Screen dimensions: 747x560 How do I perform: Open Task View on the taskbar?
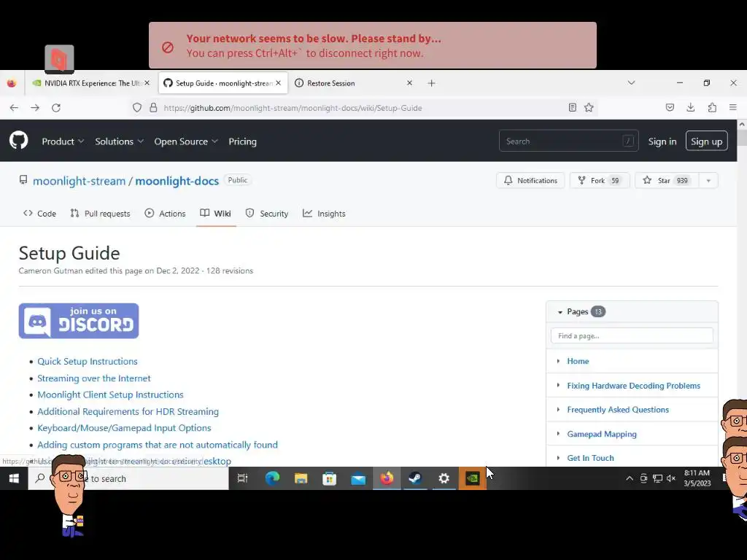242,478
